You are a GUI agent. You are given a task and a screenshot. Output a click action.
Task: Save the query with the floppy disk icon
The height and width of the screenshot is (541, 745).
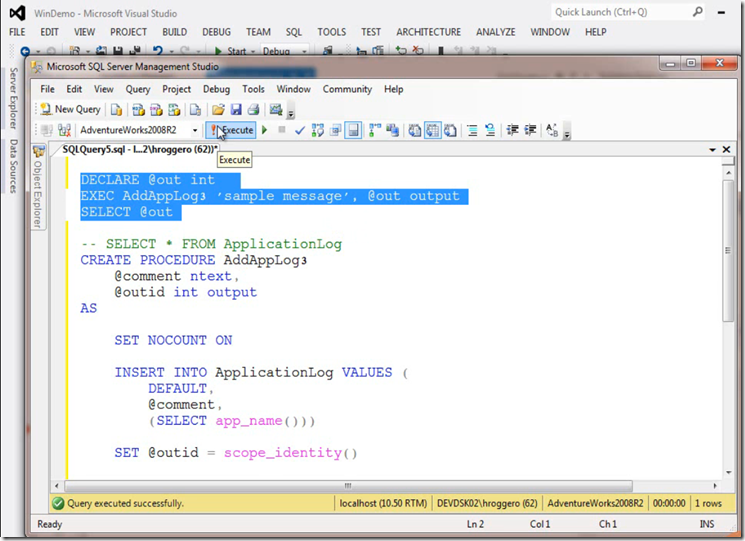[236, 110]
